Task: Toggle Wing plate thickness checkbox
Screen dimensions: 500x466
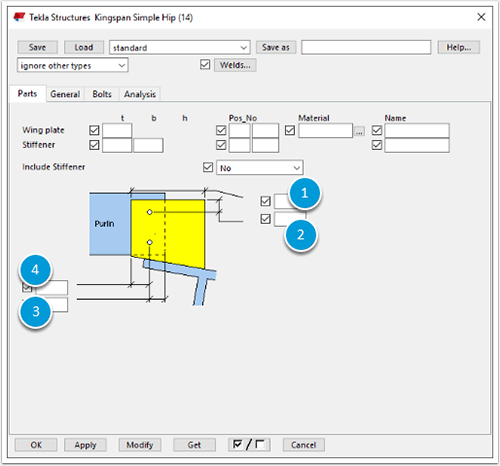Action: tap(94, 130)
